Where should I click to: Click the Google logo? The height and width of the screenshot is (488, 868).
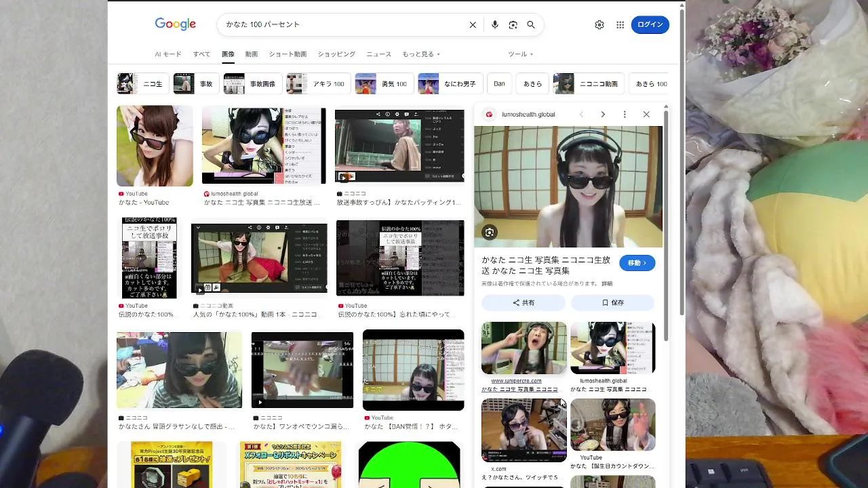point(175,24)
